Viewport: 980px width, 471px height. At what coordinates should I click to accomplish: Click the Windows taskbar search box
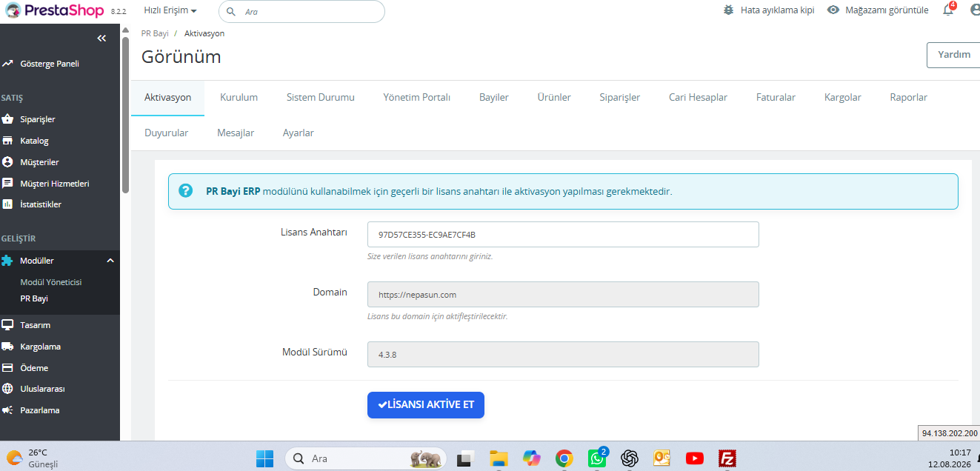click(x=366, y=458)
